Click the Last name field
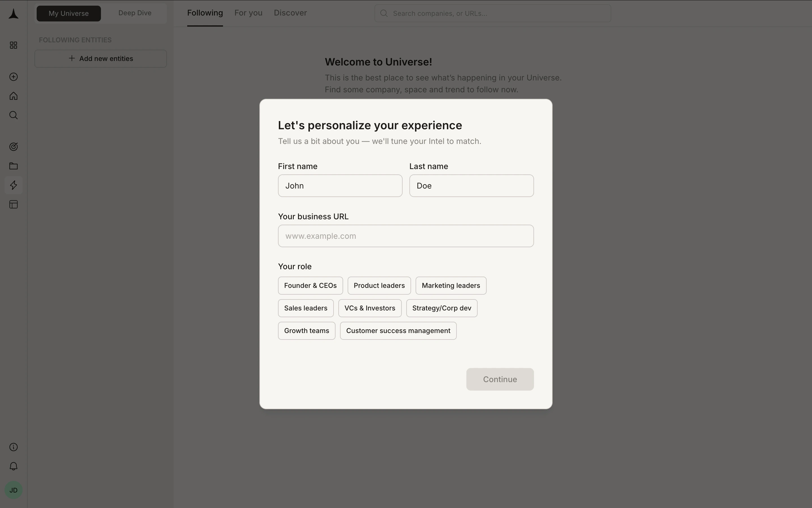Image resolution: width=812 pixels, height=508 pixels. [x=471, y=186]
